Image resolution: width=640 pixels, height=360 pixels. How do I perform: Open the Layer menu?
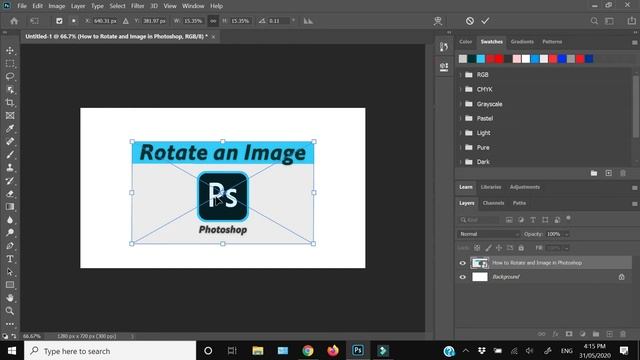[x=78, y=6]
